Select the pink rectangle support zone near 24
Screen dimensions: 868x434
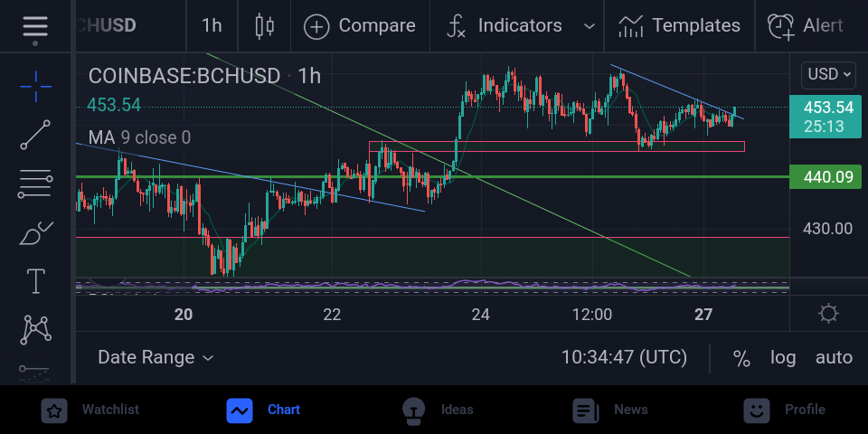556,146
